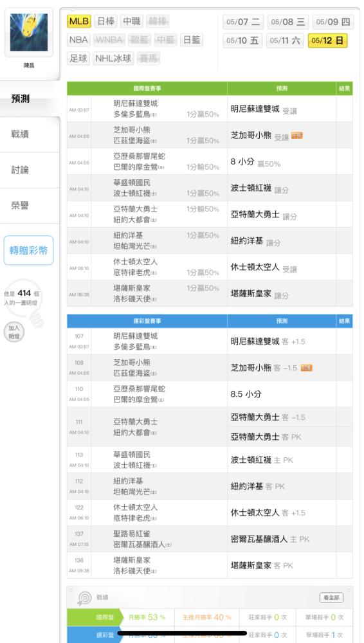The height and width of the screenshot is (643, 364).
Task: Click the prediction 堪薩斯皇家 客 PK
Action: point(261,565)
